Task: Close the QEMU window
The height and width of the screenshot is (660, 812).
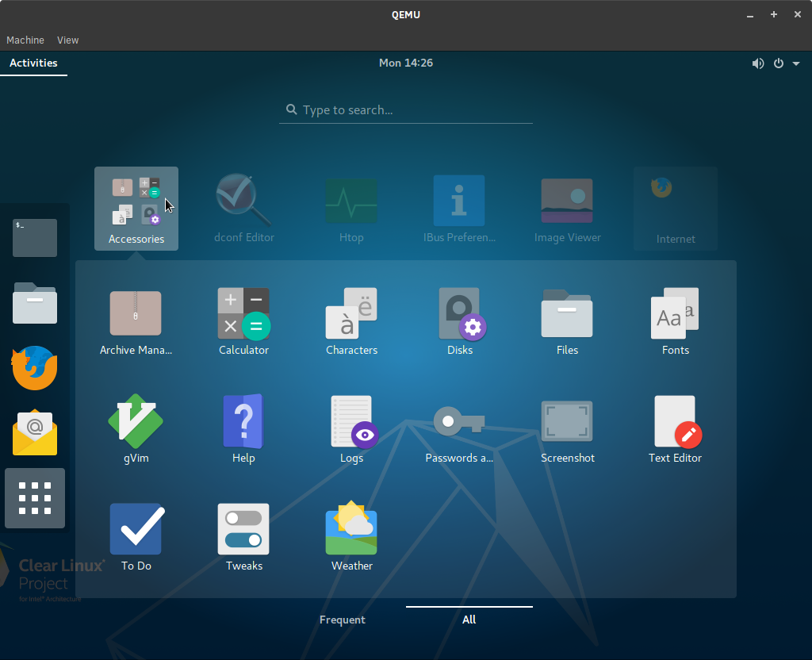Action: click(x=798, y=14)
